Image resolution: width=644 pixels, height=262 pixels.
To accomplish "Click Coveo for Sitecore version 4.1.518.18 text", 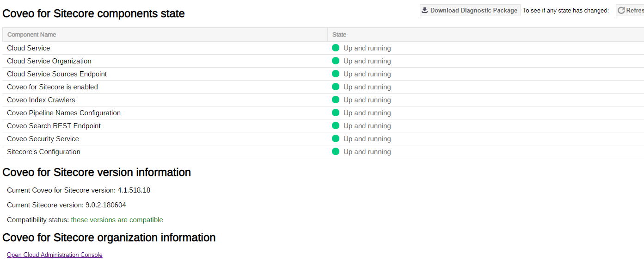I will click(79, 190).
